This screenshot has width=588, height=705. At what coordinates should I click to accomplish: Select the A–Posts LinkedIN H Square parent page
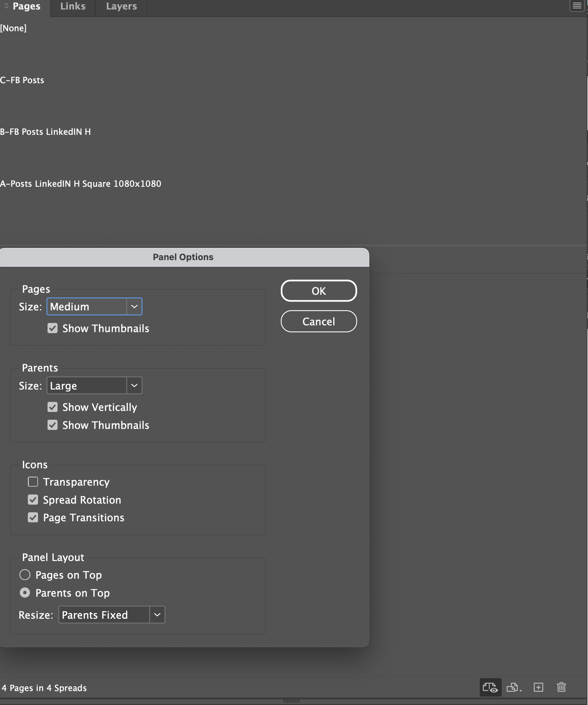click(x=80, y=183)
